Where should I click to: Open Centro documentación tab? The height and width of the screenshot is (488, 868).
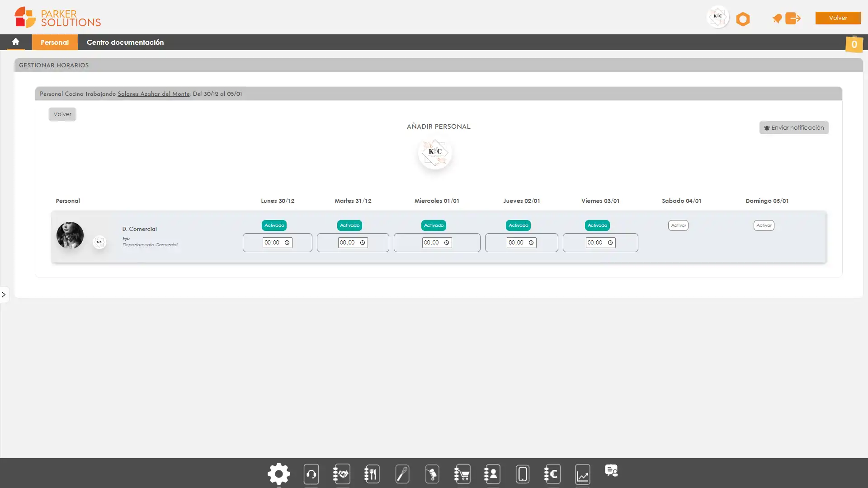click(125, 42)
